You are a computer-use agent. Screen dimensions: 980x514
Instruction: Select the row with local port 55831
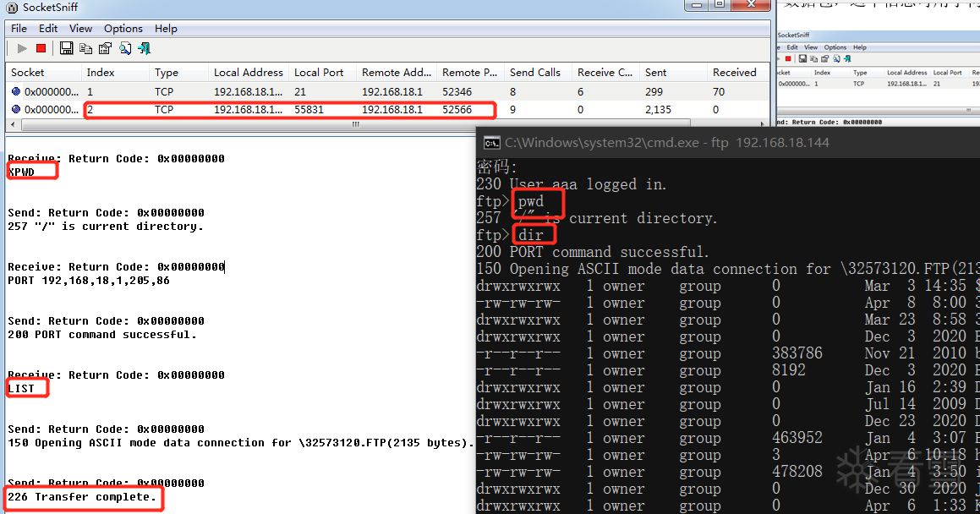coord(387,109)
